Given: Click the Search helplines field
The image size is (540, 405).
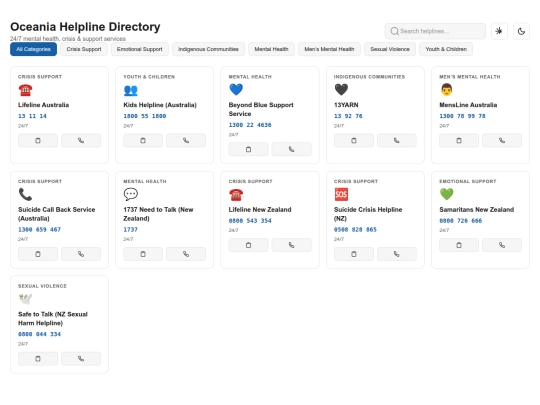Looking at the screenshot, I should tap(435, 31).
